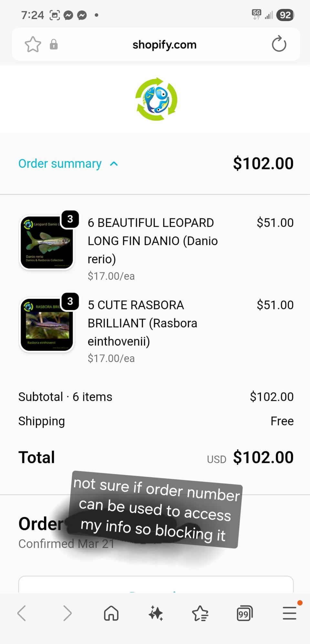
Task: Go forward with the browser forward arrow
Action: pyautogui.click(x=67, y=613)
